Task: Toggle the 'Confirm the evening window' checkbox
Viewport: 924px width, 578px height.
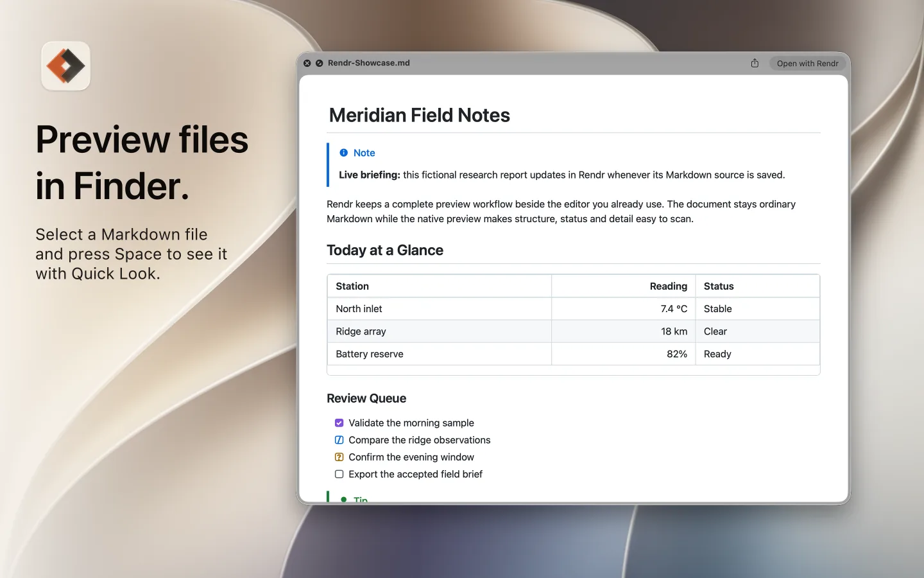Action: tap(339, 457)
